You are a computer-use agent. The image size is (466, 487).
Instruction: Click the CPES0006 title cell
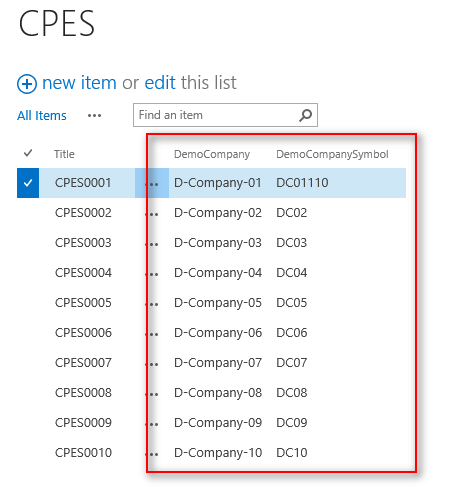click(x=83, y=333)
